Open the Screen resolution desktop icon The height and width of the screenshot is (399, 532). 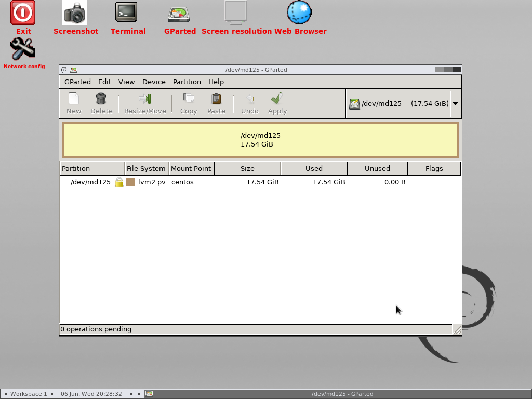pos(235,13)
